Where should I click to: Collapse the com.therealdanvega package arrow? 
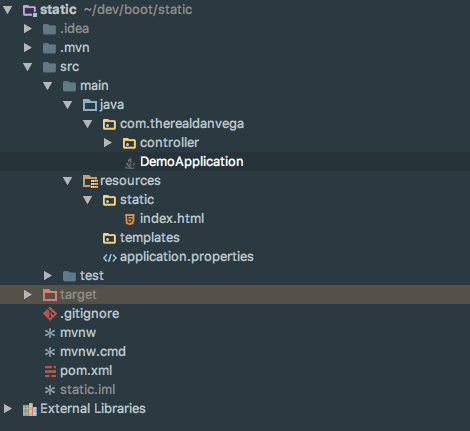click(88, 124)
